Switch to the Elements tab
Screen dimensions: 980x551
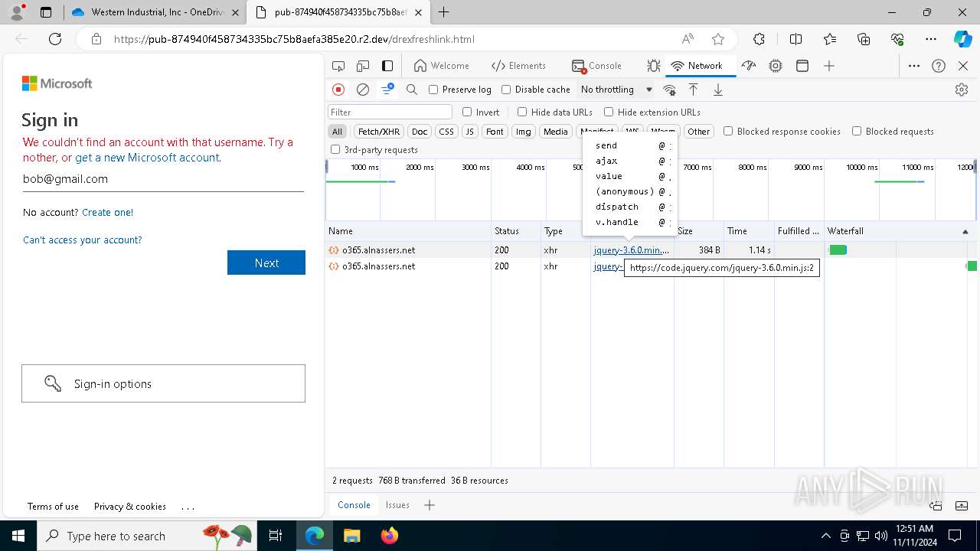click(519, 66)
